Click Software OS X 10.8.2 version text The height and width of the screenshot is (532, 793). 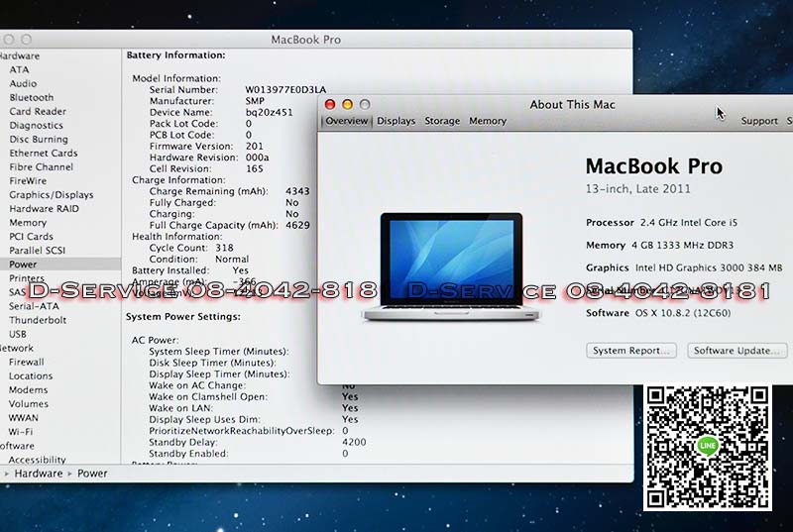coord(658,313)
